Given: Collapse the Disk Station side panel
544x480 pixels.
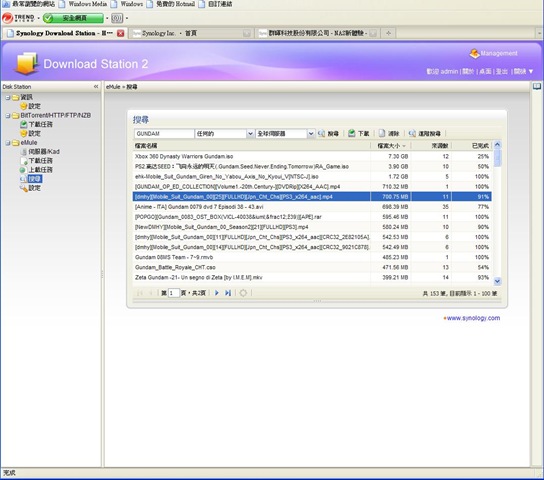Looking at the screenshot, I should point(96,86).
